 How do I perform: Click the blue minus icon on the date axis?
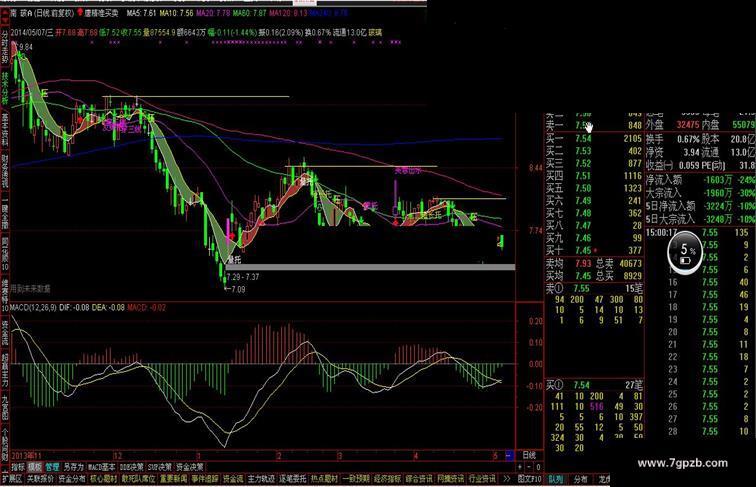509,455
